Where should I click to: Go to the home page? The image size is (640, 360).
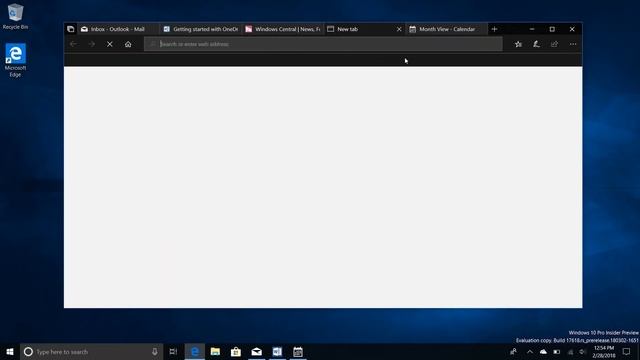128,44
